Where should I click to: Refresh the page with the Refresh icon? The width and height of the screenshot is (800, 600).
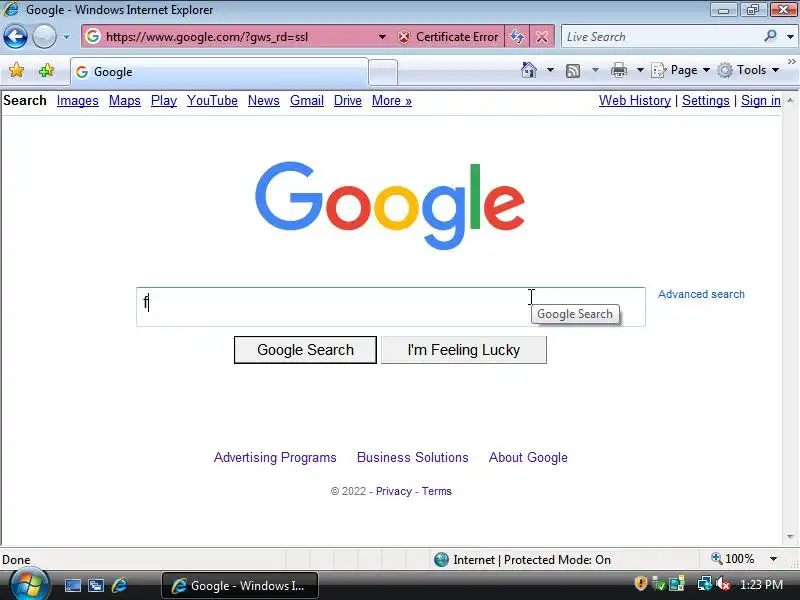[517, 37]
